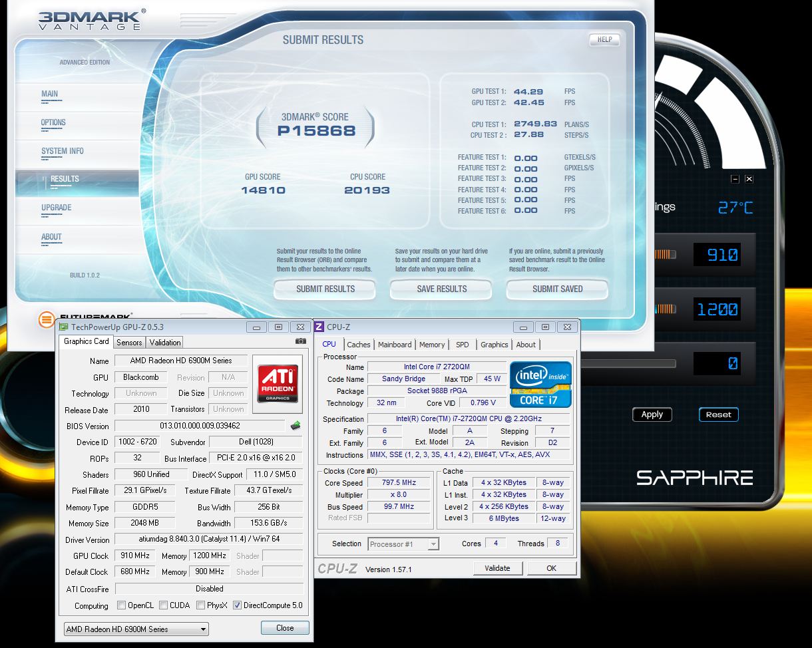Click the GPU name field "AMD Radeon HD 6900M Series"

coord(180,361)
